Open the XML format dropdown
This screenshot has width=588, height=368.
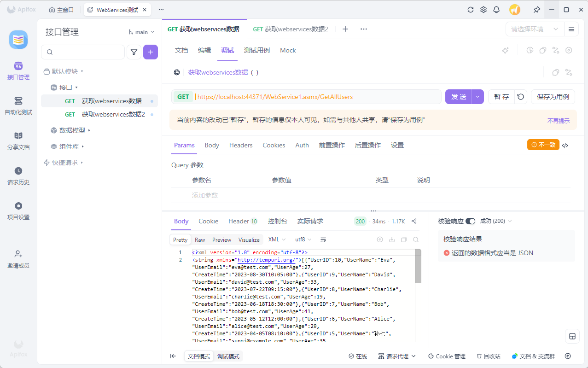(277, 239)
